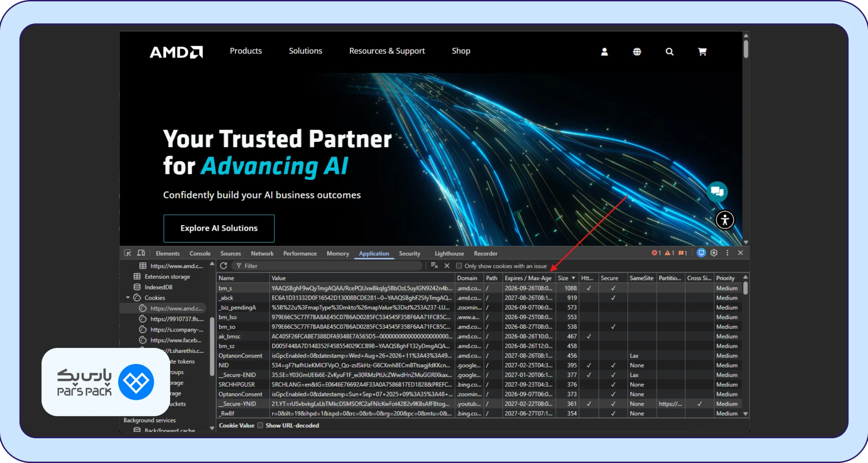
Task: Delete selected cookie with the X icon
Action: [x=447, y=266]
